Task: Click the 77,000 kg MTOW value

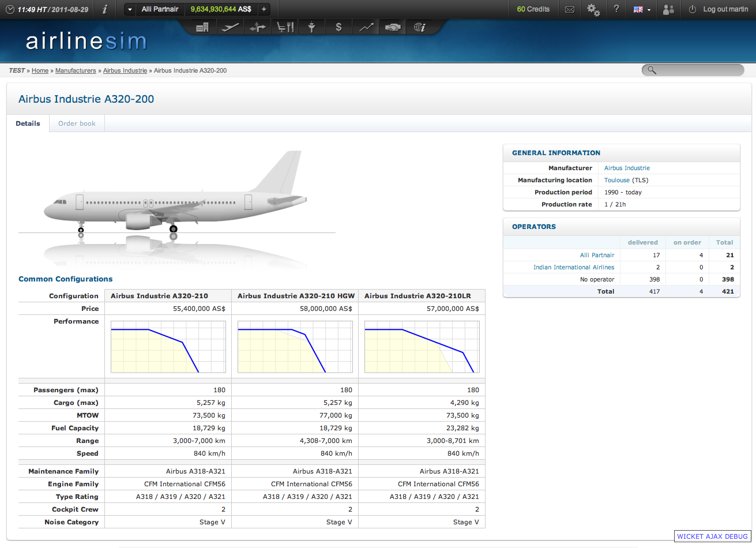Action: tap(334, 415)
